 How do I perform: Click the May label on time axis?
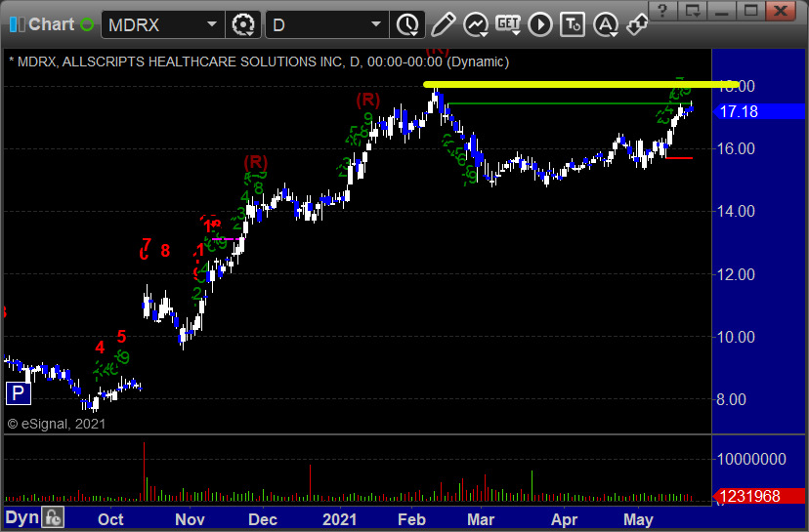(x=638, y=519)
